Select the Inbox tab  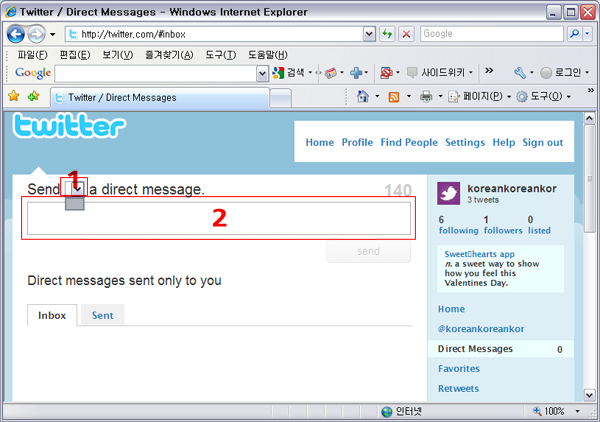pyautogui.click(x=52, y=315)
